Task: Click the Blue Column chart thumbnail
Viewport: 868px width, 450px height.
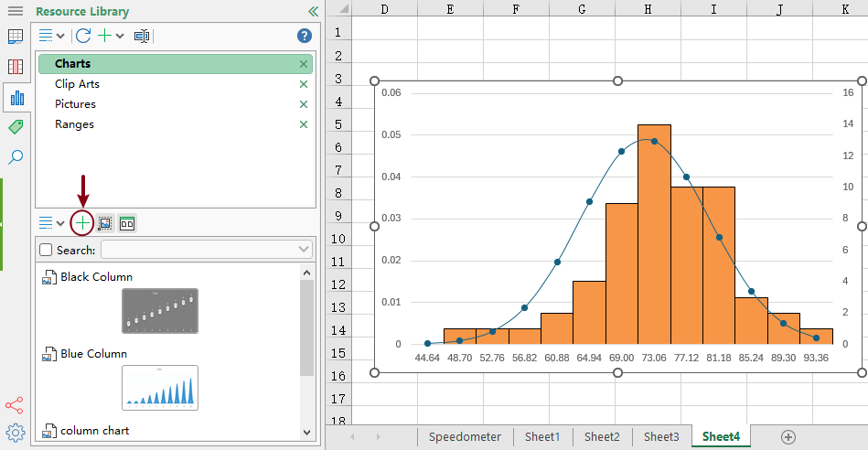Action: (160, 388)
